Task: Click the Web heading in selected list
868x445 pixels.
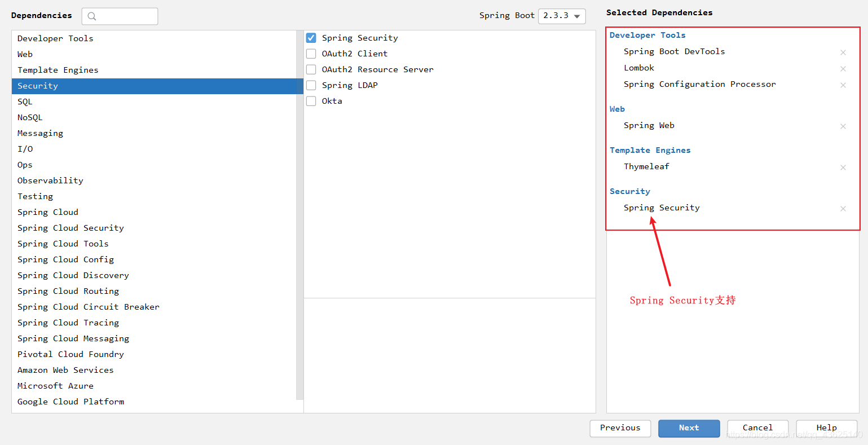Action: pos(617,109)
